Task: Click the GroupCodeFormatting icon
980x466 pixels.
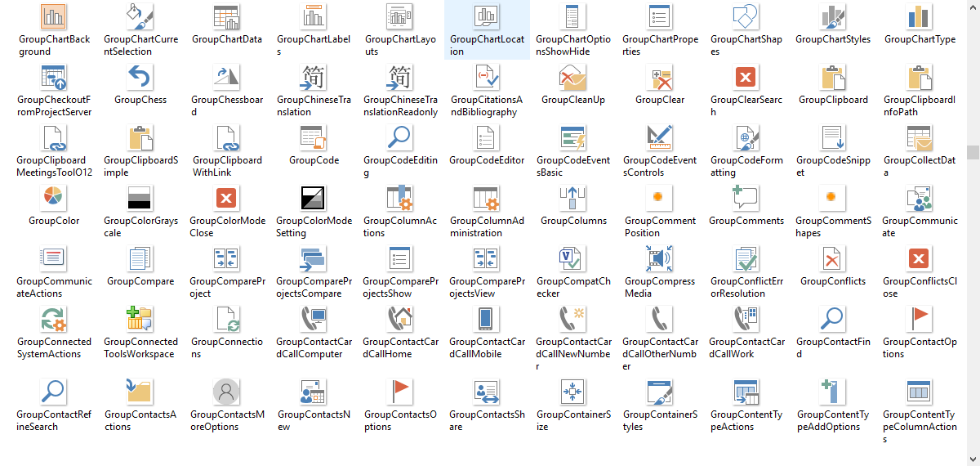Action: tap(746, 138)
